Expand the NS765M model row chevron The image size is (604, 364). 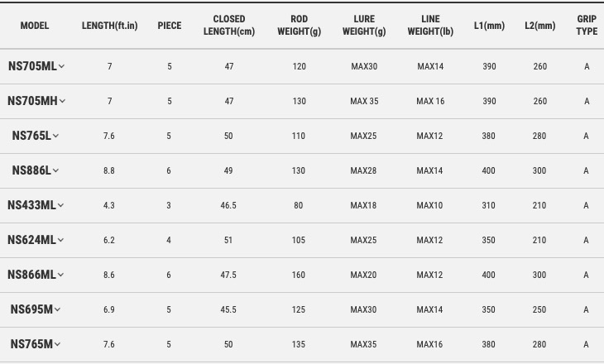point(57,345)
